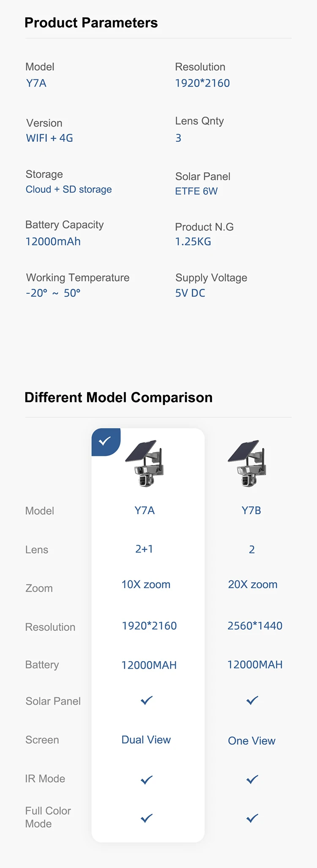
Task: Click the Y7B IR Mode checkmark
Action: (252, 780)
